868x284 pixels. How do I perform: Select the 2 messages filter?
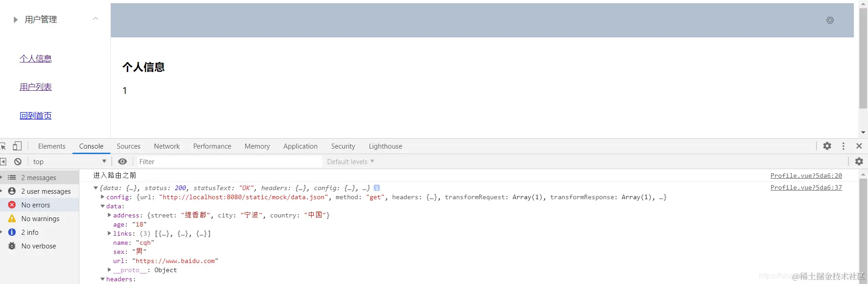click(40, 178)
